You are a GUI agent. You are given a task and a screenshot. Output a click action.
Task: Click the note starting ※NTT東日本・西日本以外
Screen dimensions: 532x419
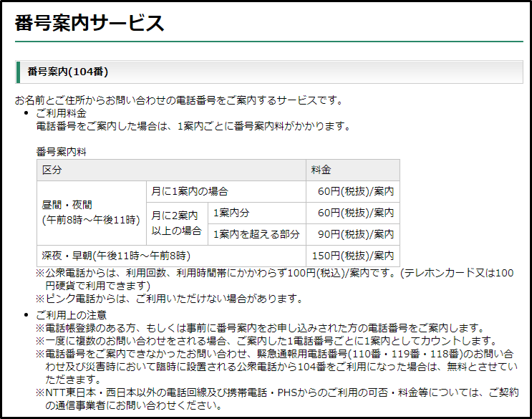click(277, 399)
